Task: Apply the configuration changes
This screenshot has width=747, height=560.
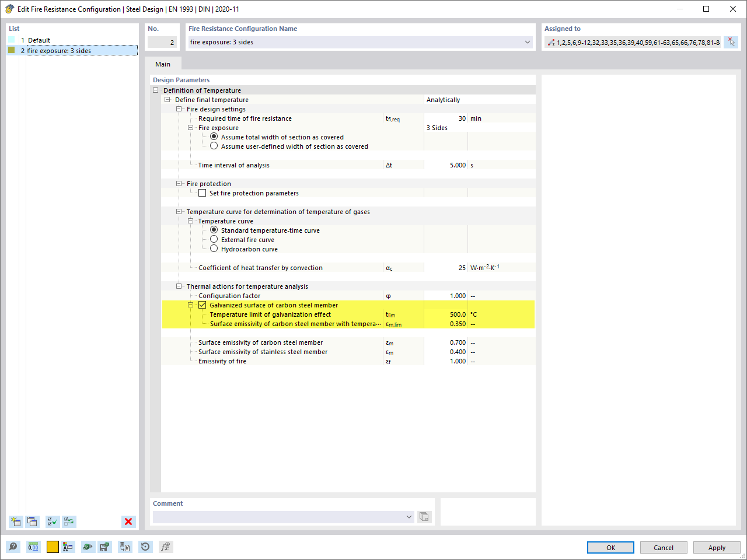Action: pyautogui.click(x=717, y=547)
